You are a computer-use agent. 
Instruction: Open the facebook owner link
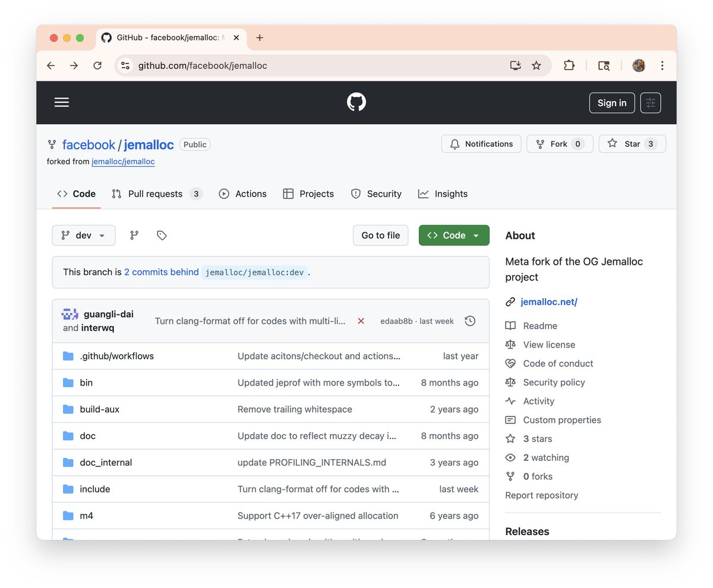coord(89,144)
